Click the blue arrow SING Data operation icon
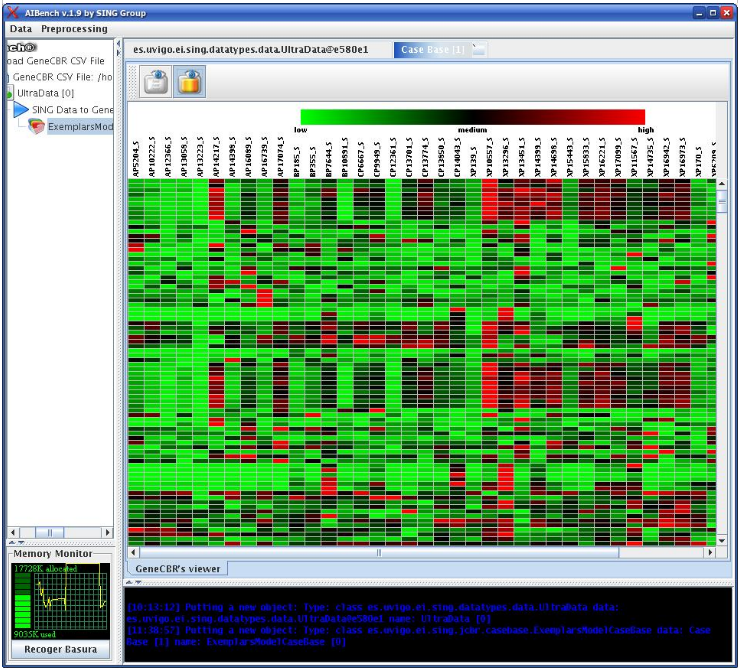 21,110
